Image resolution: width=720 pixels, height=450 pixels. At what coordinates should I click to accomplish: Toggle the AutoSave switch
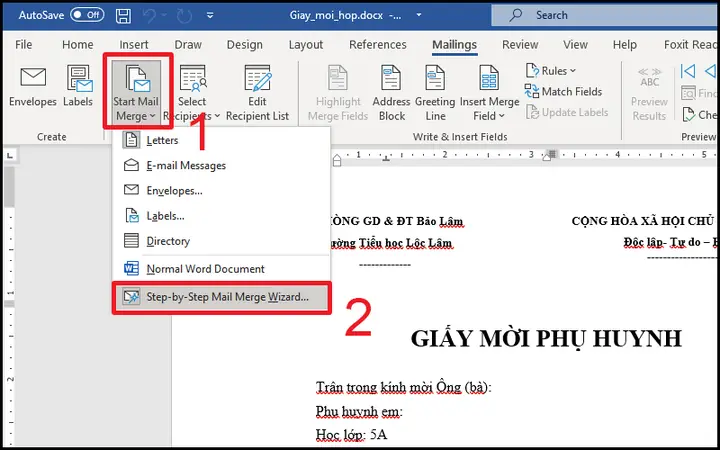(87, 15)
